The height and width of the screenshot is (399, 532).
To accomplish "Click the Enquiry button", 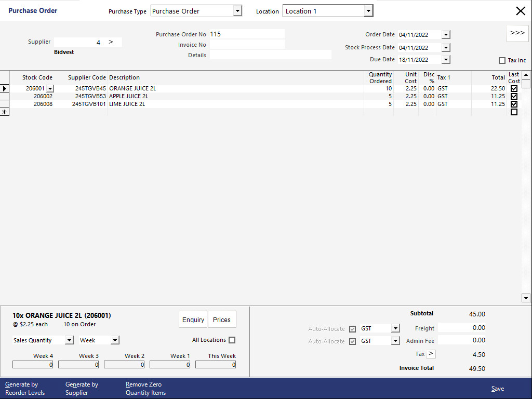I will 193,320.
